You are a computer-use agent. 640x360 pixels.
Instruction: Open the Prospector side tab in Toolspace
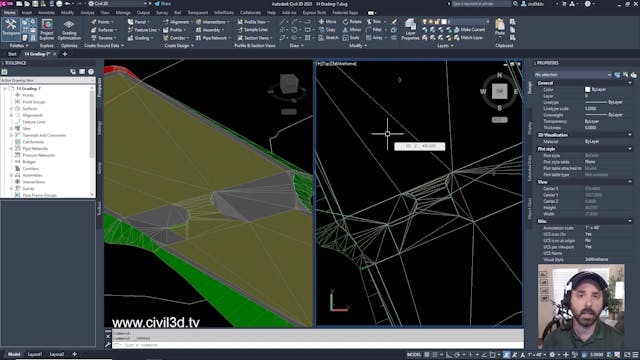pyautogui.click(x=100, y=87)
